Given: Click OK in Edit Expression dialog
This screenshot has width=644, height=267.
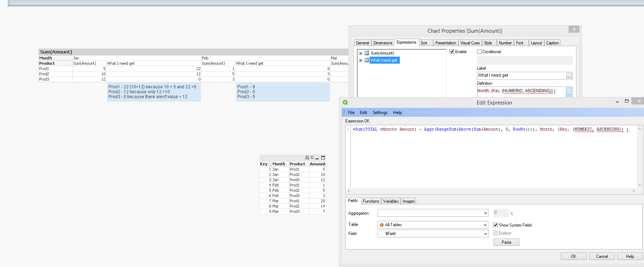Looking at the screenshot, I should coord(573,256).
